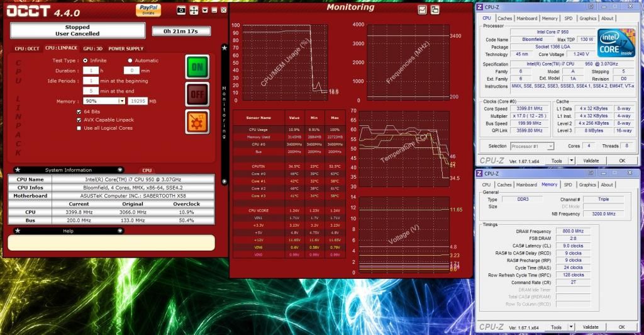The width and height of the screenshot is (644, 335).
Task: Click the window layout icon in Monitoring header
Action: [x=435, y=9]
